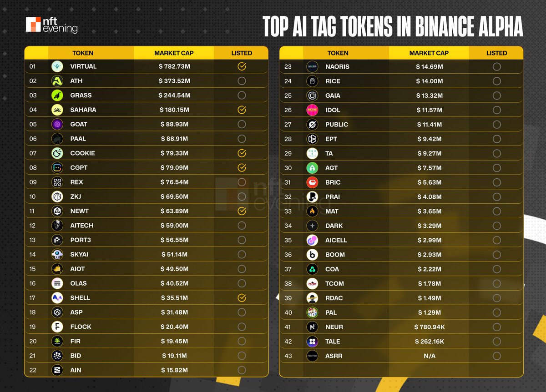Select the BRIC token icon
The width and height of the screenshot is (546, 392).
(x=312, y=182)
